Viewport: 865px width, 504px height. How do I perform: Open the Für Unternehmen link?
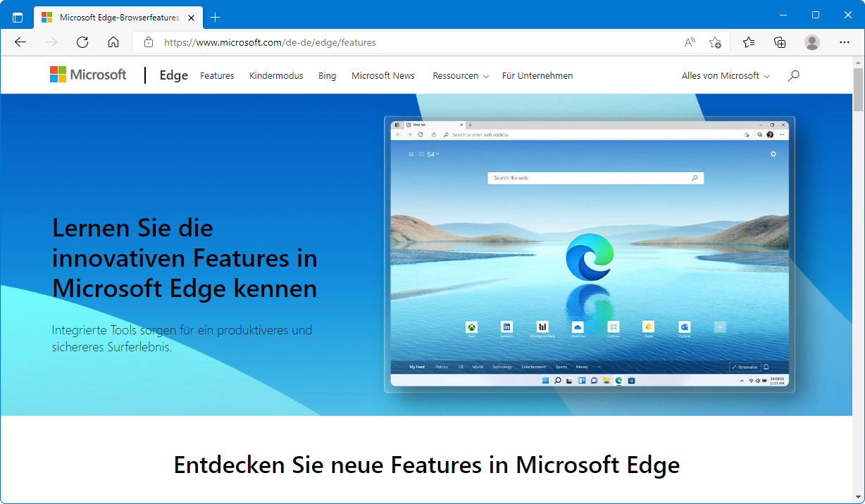pos(537,75)
